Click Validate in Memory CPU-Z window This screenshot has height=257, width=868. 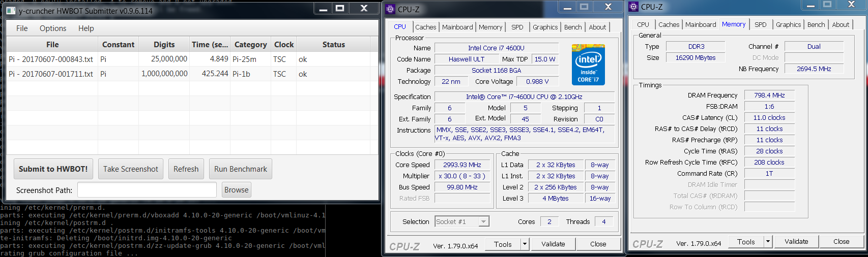(796, 242)
